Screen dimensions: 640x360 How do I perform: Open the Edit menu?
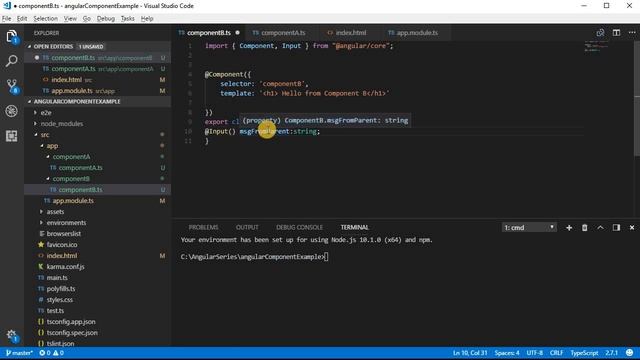(22, 19)
